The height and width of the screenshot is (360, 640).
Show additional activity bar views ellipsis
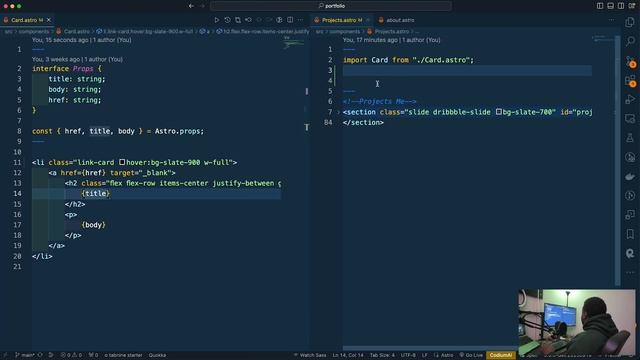pyautogui.click(x=630, y=272)
